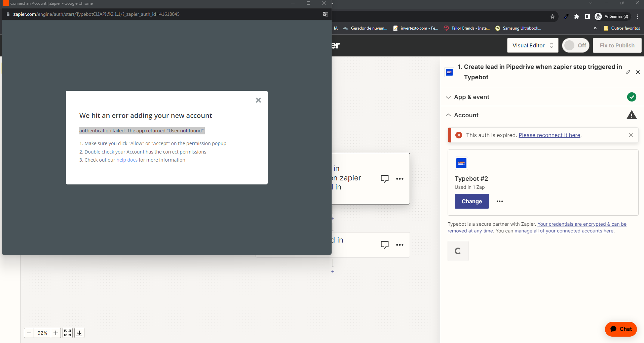This screenshot has height=343, width=644.
Task: Open account options three-dot menu
Action: (500, 201)
